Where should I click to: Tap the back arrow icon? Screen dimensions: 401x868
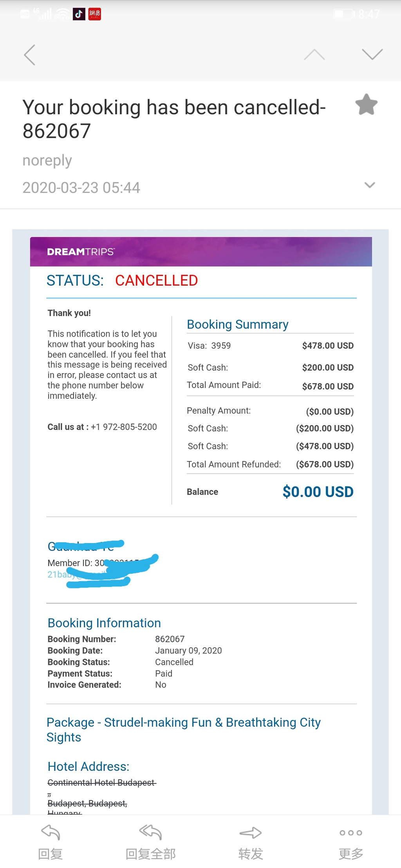[x=30, y=55]
